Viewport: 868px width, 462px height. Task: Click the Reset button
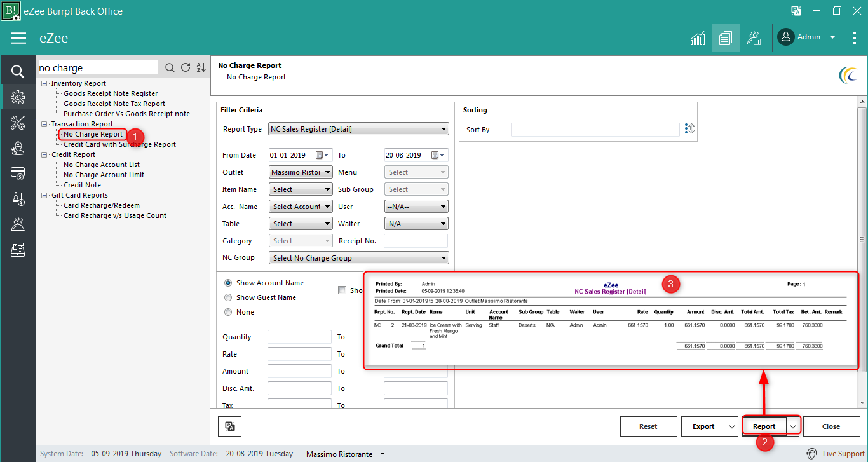[648, 426]
